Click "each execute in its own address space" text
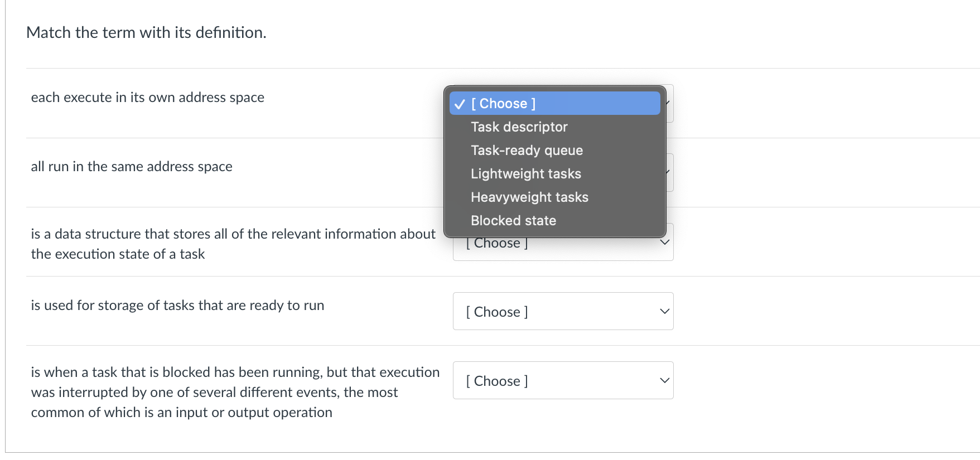980x460 pixels. [x=147, y=98]
